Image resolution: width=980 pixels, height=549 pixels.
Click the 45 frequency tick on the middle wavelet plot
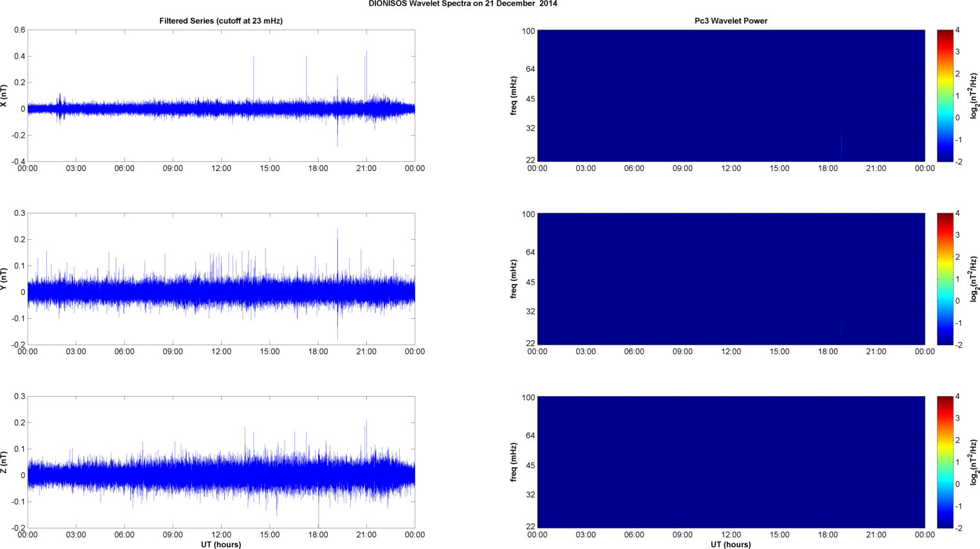point(531,282)
